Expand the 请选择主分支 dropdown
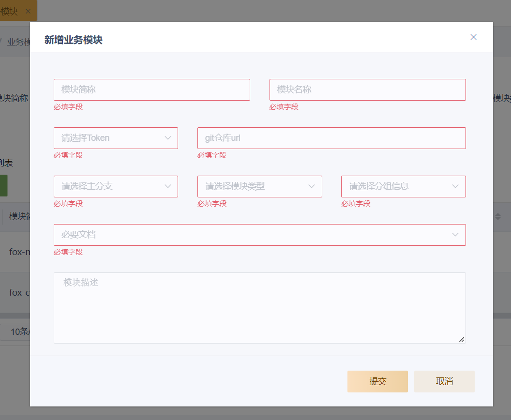Screen dimensions: 511x420 tap(116, 187)
